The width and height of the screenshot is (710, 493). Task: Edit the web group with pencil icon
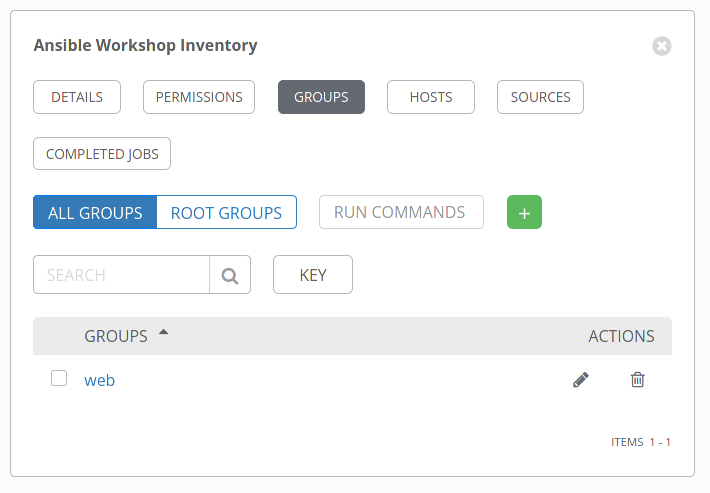(x=580, y=380)
